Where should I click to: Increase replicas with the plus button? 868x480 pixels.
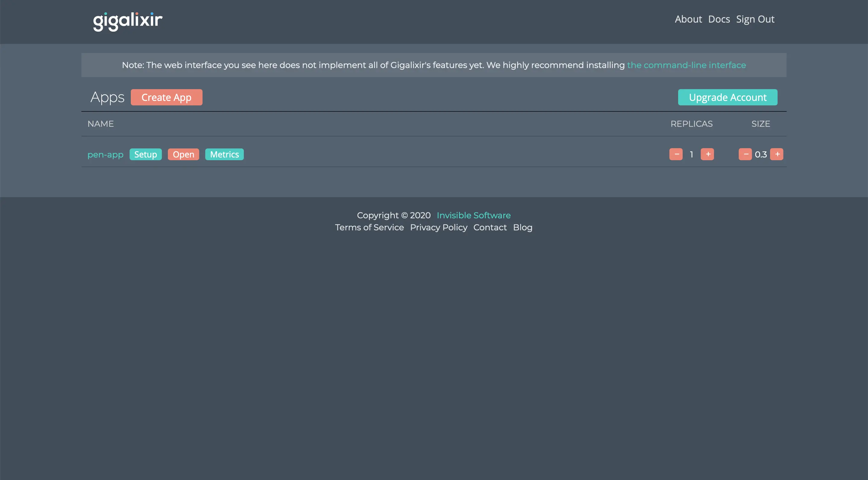click(707, 154)
